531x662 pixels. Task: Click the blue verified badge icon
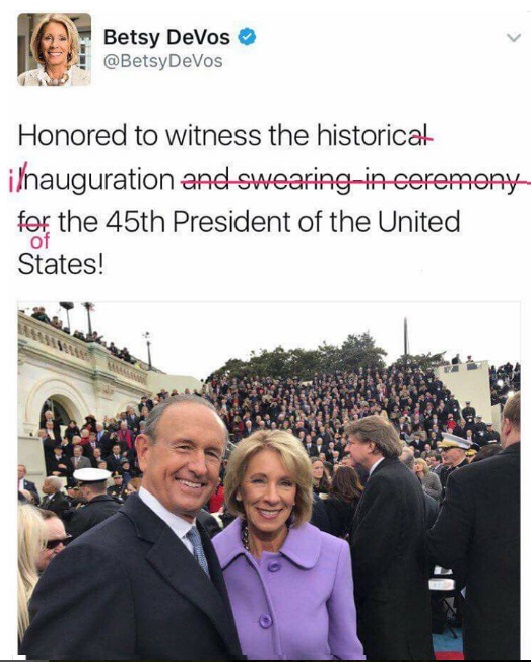pyautogui.click(x=247, y=37)
